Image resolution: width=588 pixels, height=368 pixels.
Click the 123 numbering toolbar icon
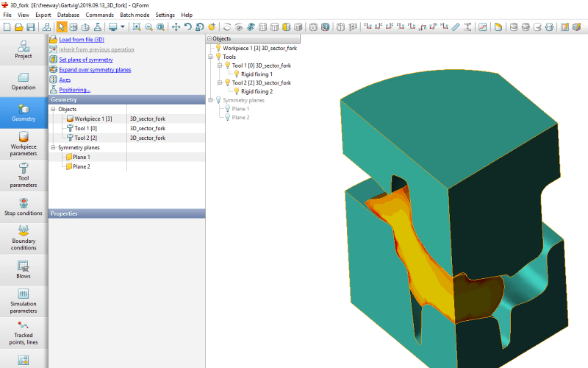tap(353, 26)
